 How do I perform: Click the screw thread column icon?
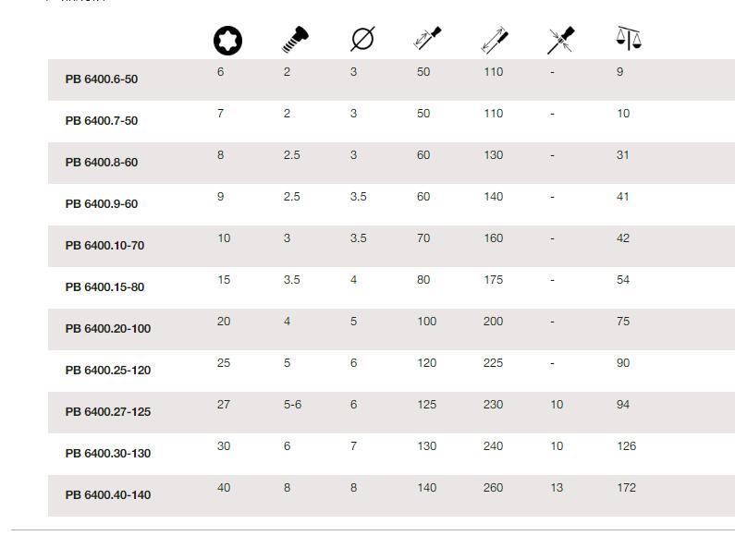pos(295,40)
